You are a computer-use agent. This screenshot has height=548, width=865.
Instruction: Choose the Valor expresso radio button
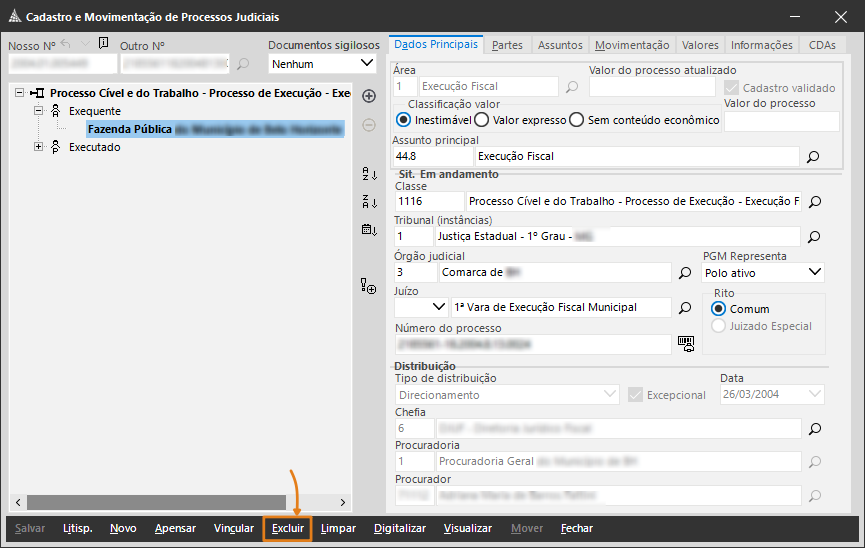[481, 120]
